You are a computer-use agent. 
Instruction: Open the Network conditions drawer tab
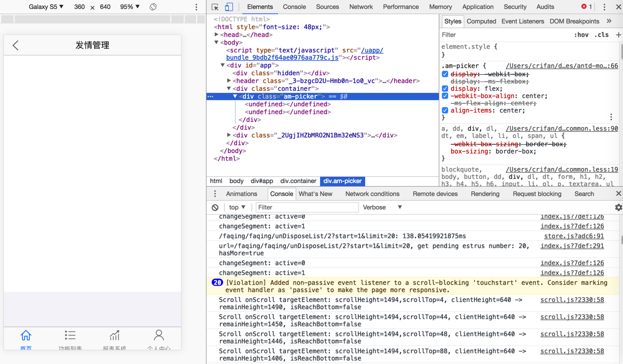(x=372, y=194)
